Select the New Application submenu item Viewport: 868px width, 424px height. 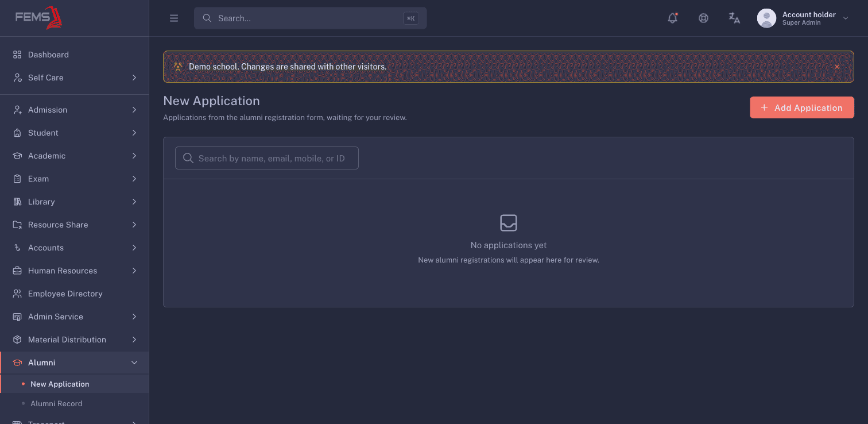point(75,384)
